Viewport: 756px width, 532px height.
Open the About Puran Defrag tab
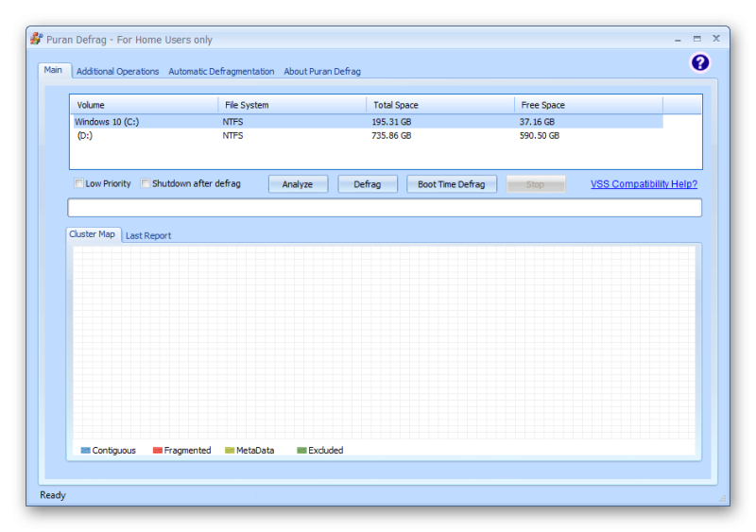[322, 72]
